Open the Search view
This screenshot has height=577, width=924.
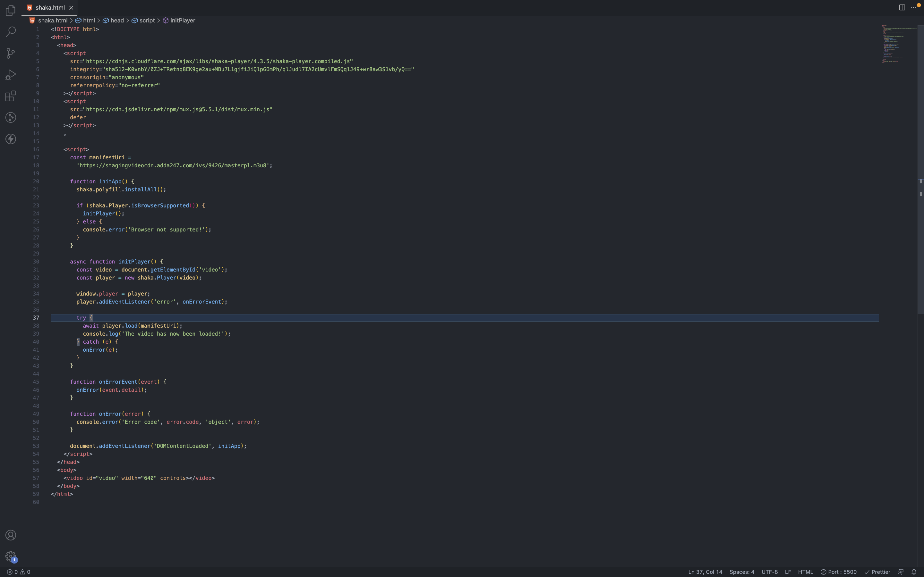[10, 32]
